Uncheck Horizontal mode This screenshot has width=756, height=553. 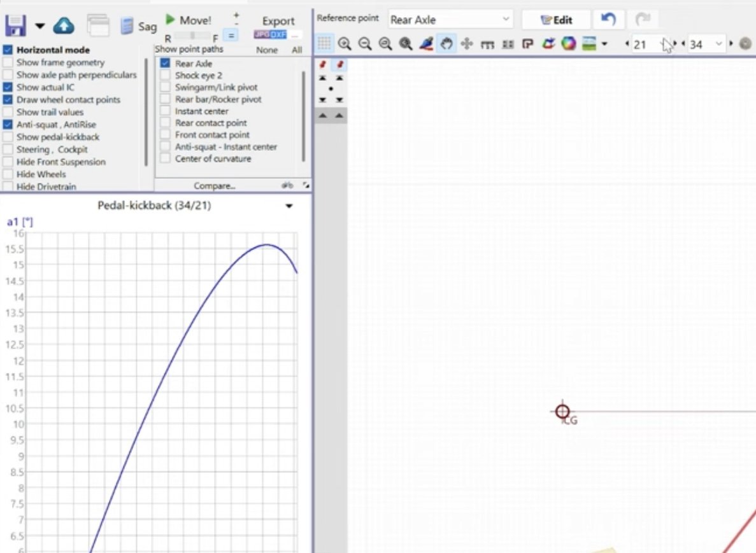pyautogui.click(x=8, y=50)
